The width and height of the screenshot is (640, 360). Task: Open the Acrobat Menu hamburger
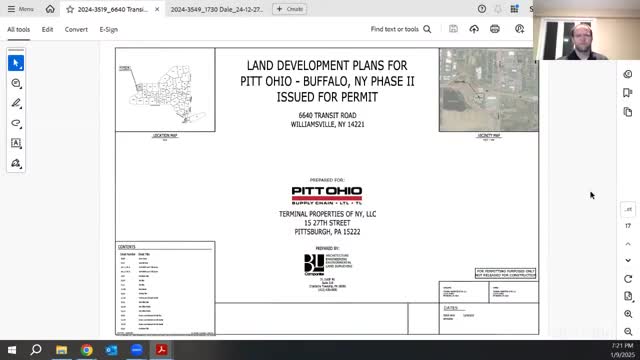coord(20,9)
